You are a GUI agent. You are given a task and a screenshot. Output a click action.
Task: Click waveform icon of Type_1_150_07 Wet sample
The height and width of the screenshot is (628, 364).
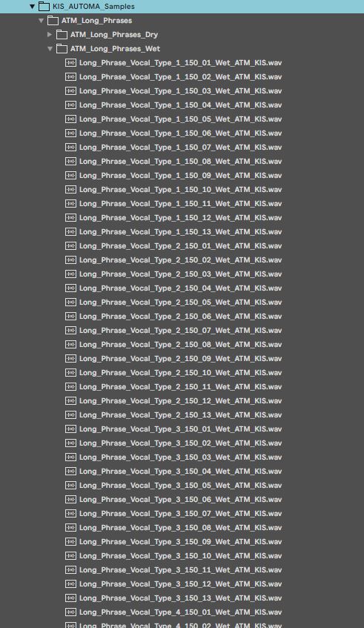pyautogui.click(x=70, y=147)
